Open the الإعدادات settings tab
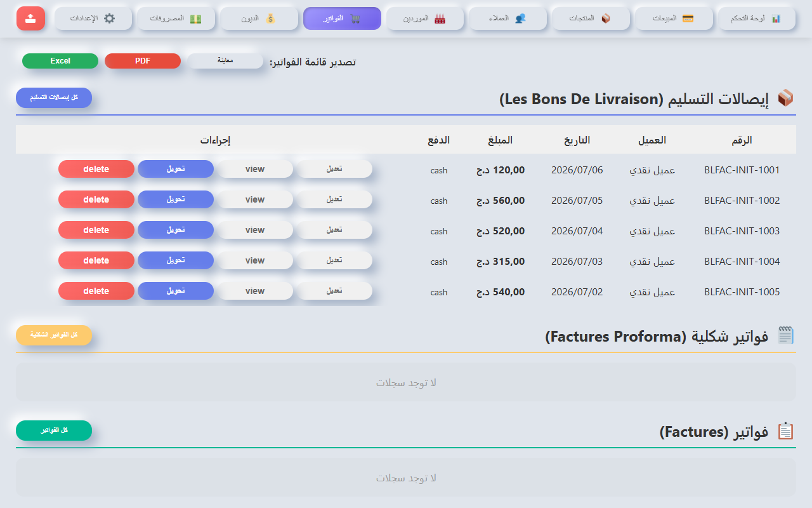This screenshot has height=508, width=812. tap(93, 18)
